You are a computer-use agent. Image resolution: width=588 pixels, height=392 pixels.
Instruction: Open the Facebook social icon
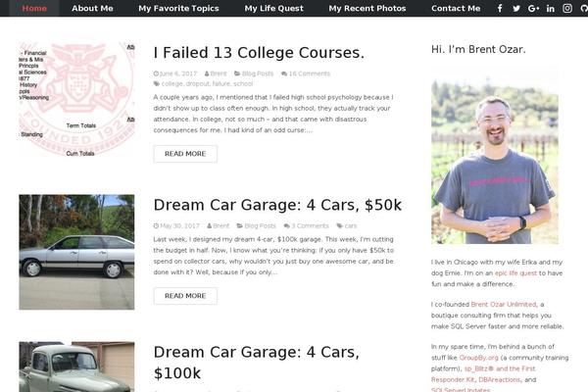(500, 8)
